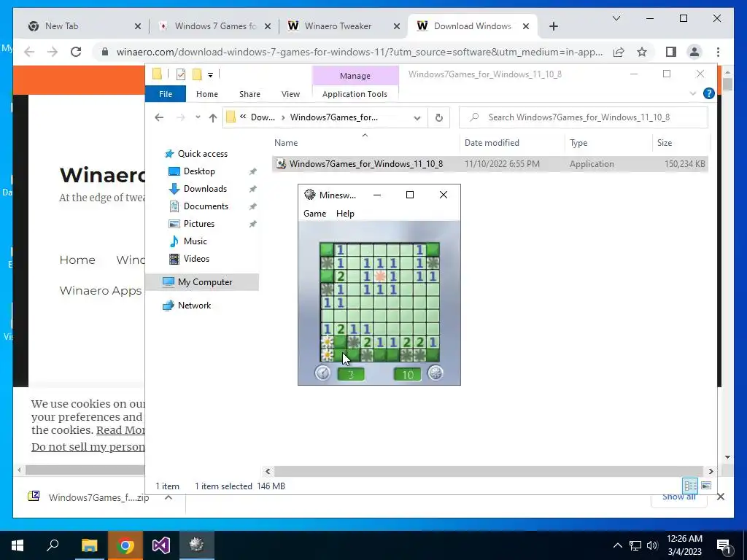
Task: Click the Chrome share page icon
Action: pos(619,52)
